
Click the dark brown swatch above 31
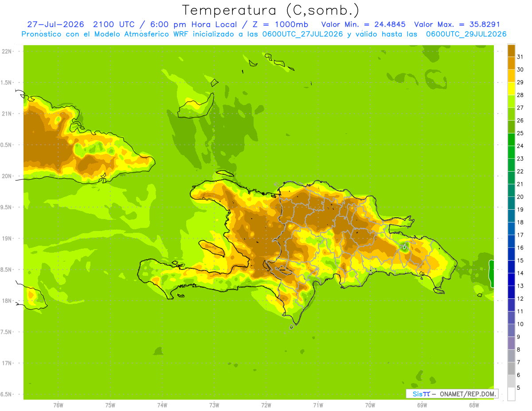(511, 50)
